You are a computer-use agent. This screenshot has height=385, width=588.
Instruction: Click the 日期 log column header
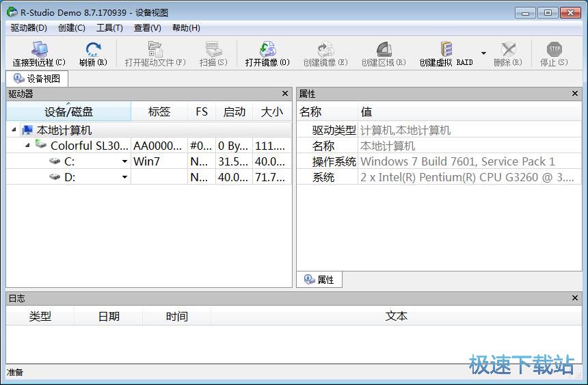coord(109,317)
